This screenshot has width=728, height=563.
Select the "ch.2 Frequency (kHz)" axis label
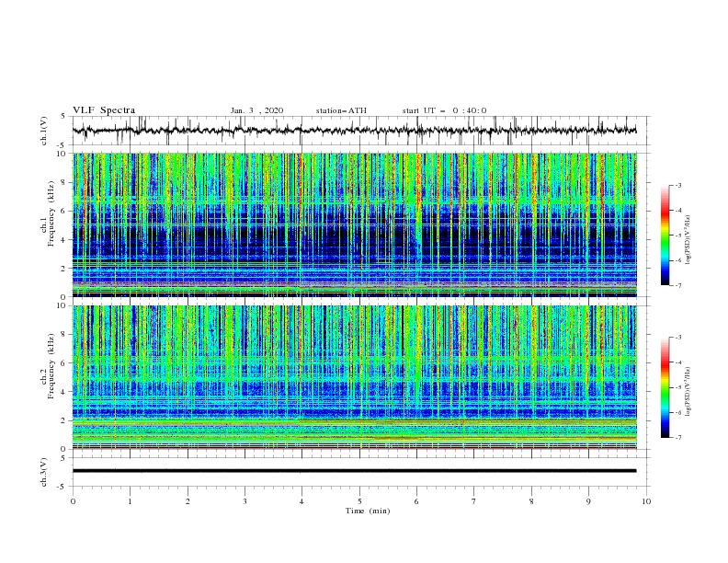point(47,366)
